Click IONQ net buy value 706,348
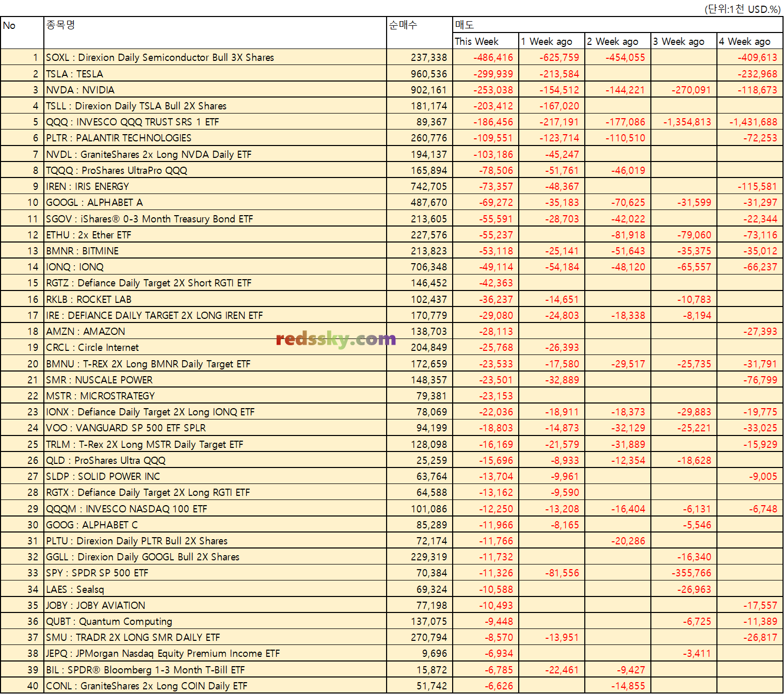 429,267
